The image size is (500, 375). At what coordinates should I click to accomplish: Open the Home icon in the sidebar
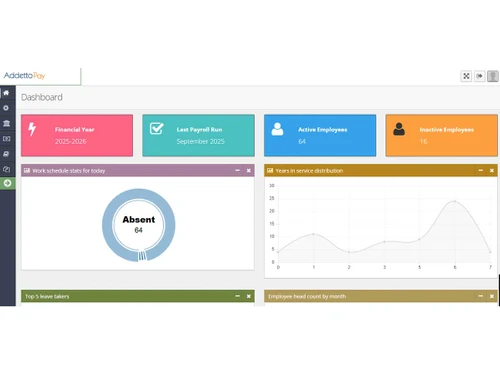click(6, 93)
